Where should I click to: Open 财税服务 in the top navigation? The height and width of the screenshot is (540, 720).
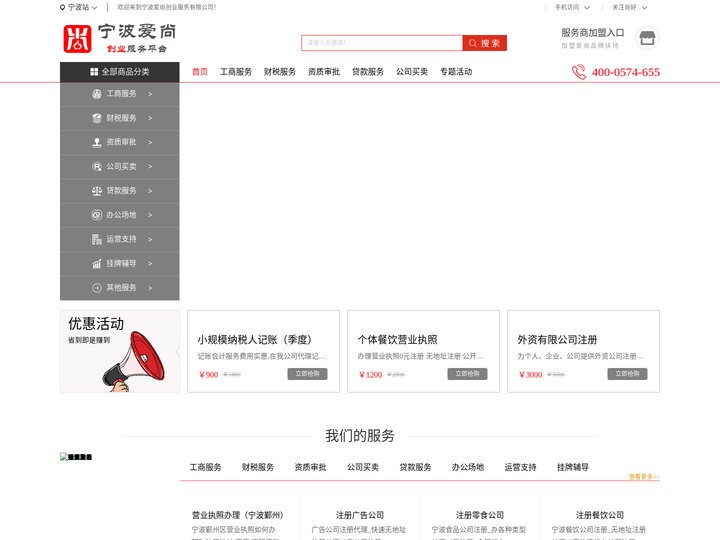point(280,72)
